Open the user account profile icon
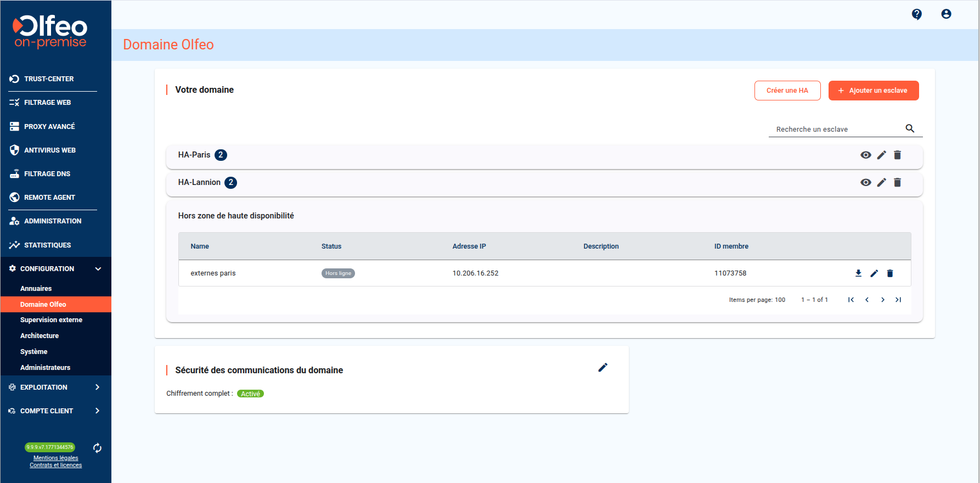Viewport: 980px width, 483px height. 946,14
